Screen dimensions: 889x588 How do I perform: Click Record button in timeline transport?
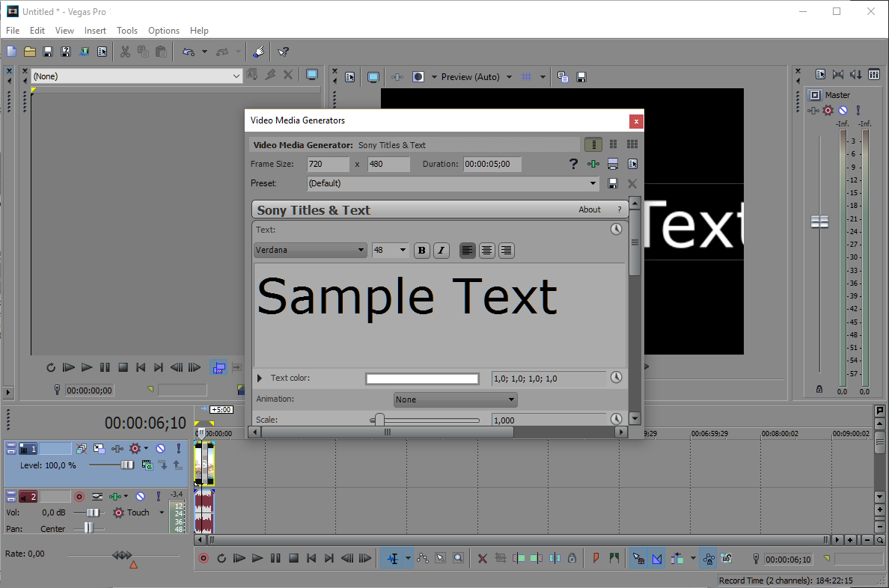pyautogui.click(x=204, y=559)
